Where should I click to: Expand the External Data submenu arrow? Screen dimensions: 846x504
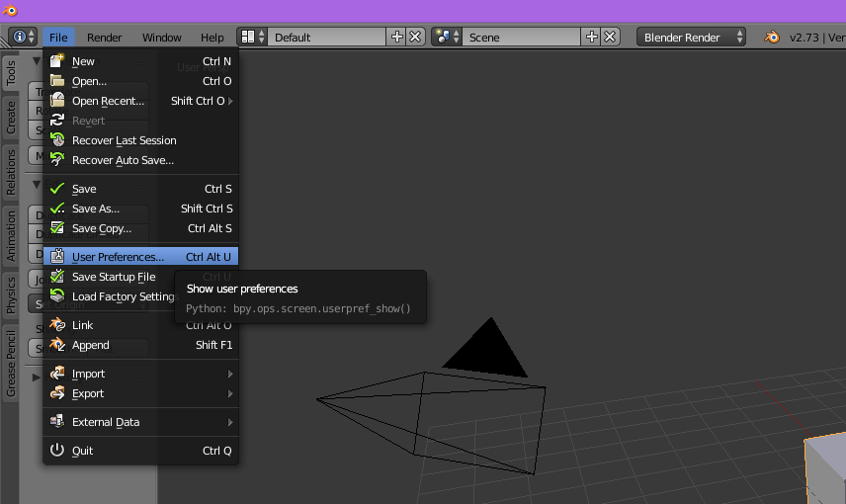pos(230,422)
